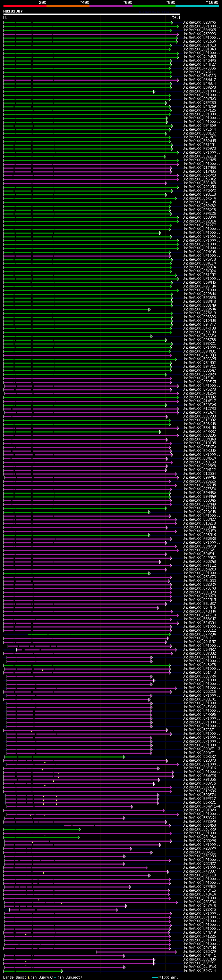Select the UniRef100_O94609 label
This screenshot has height=980, width=222.
199,125
